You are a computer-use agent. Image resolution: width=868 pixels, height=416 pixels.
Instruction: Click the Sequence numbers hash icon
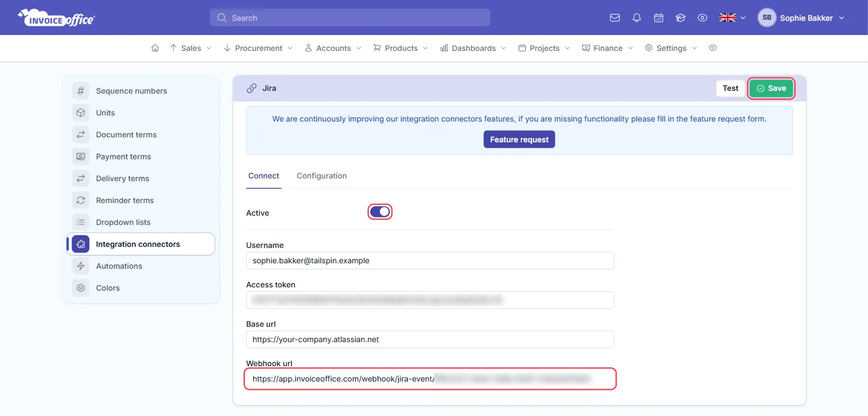[x=81, y=91]
